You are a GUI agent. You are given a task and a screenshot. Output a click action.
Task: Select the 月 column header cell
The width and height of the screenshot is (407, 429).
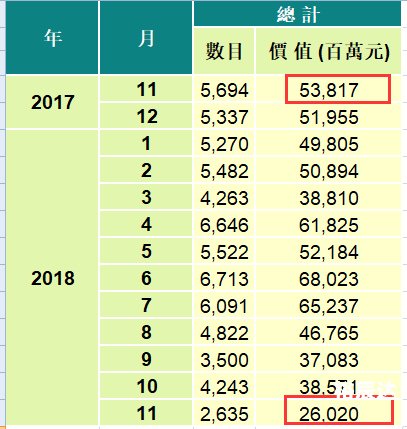click(x=146, y=37)
